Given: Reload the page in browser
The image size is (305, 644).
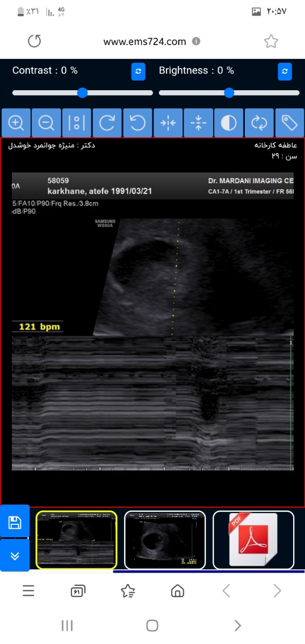Looking at the screenshot, I should (x=34, y=41).
